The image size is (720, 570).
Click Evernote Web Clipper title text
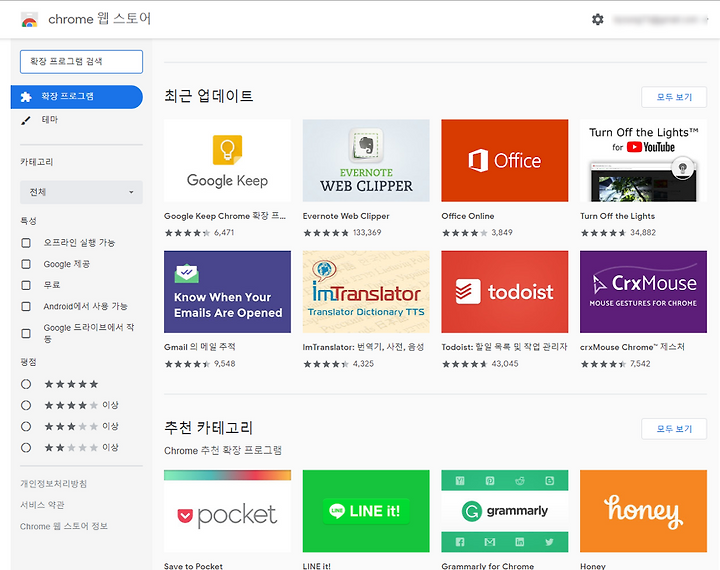(346, 216)
